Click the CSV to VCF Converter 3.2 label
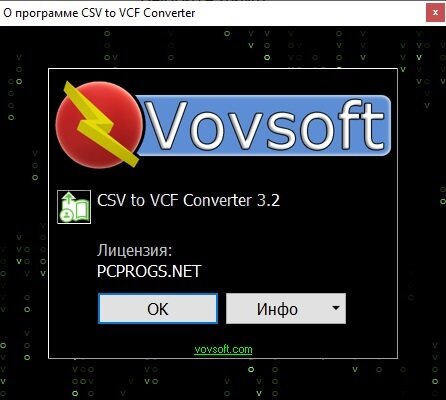 (188, 200)
